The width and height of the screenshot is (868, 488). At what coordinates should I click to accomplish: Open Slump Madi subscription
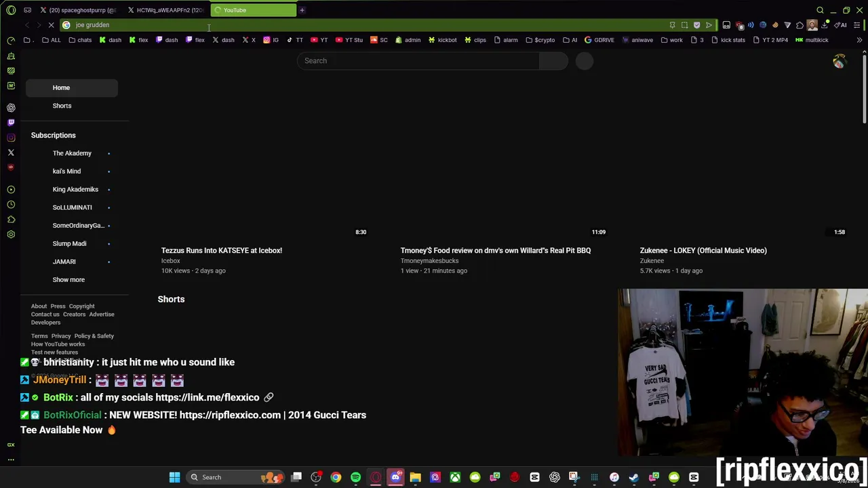[69, 243]
